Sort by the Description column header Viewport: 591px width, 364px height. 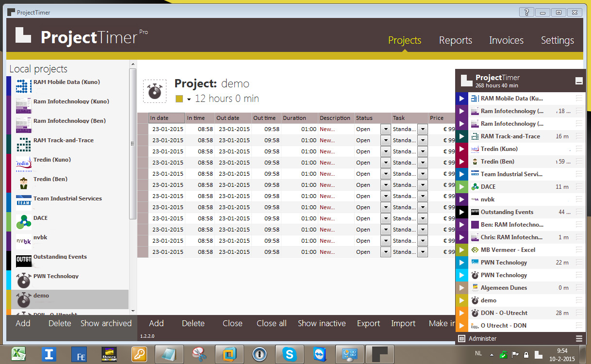point(336,118)
